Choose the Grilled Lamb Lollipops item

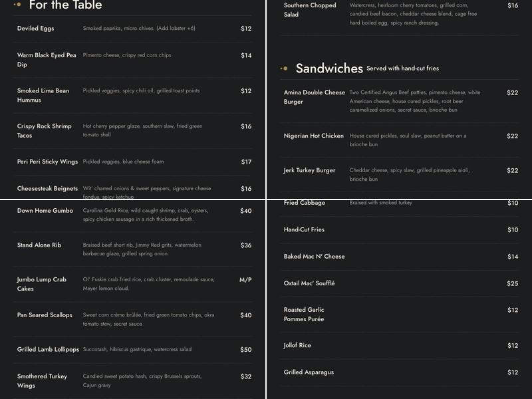(x=133, y=350)
